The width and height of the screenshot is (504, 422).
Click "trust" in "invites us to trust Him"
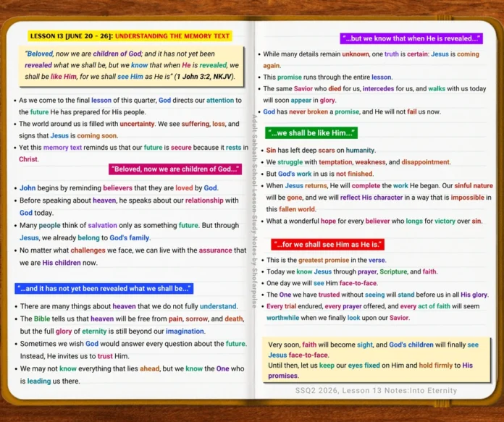(x=105, y=356)
